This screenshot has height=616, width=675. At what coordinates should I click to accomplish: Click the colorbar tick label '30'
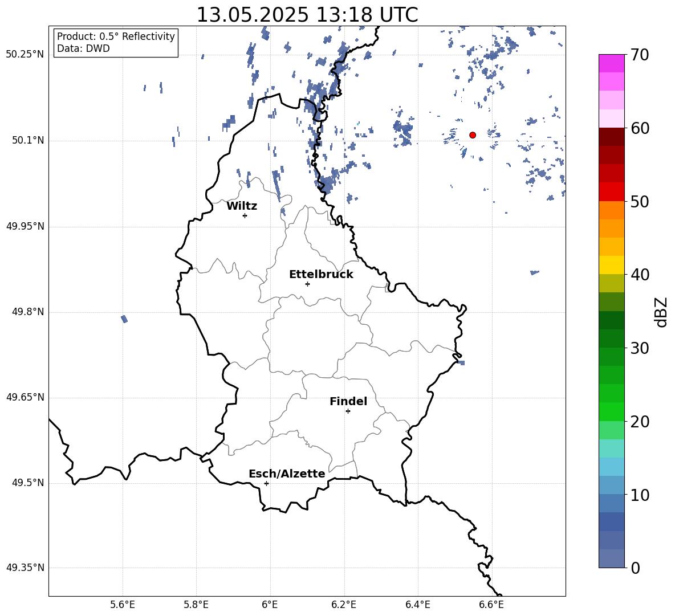pos(639,348)
